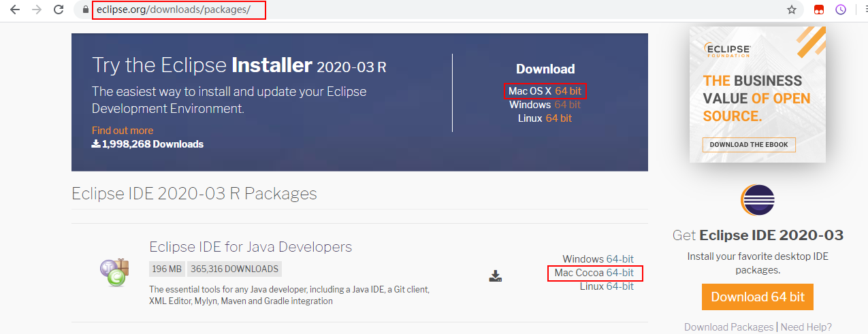Click the Eclipse logo above Get Eclipse IDE
868x334 pixels.
point(758,201)
